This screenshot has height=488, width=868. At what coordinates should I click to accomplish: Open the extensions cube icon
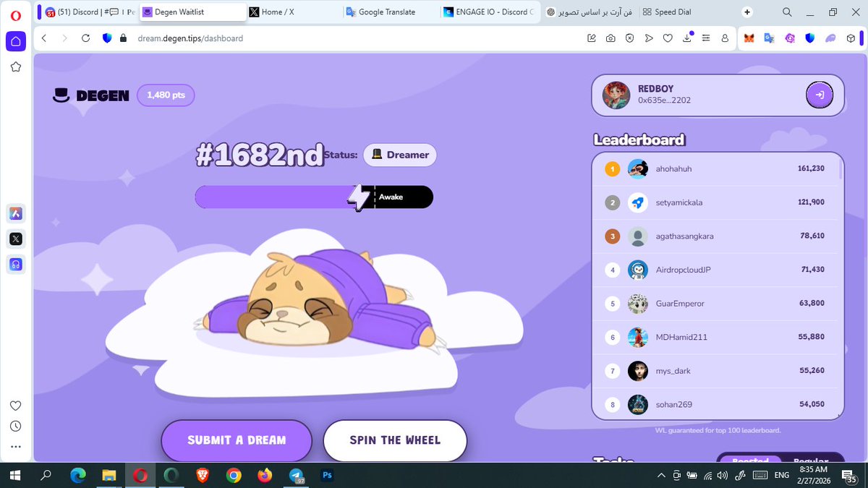[851, 38]
